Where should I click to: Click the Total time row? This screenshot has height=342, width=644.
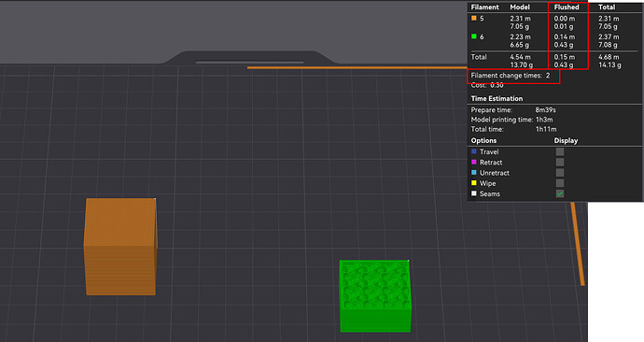514,129
